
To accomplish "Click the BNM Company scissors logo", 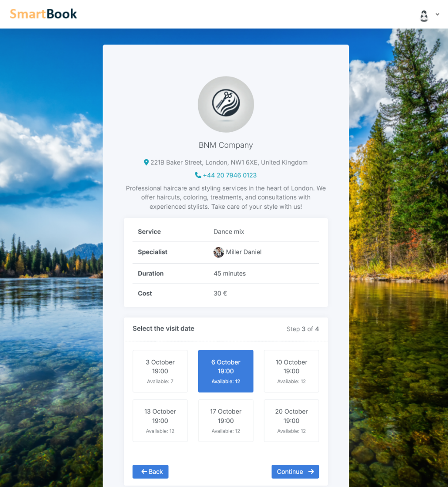I will (x=226, y=104).
